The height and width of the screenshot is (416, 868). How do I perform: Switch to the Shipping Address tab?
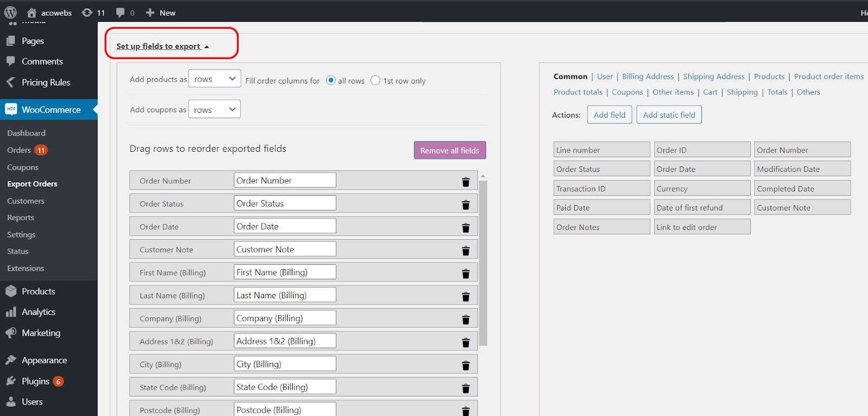tap(713, 76)
